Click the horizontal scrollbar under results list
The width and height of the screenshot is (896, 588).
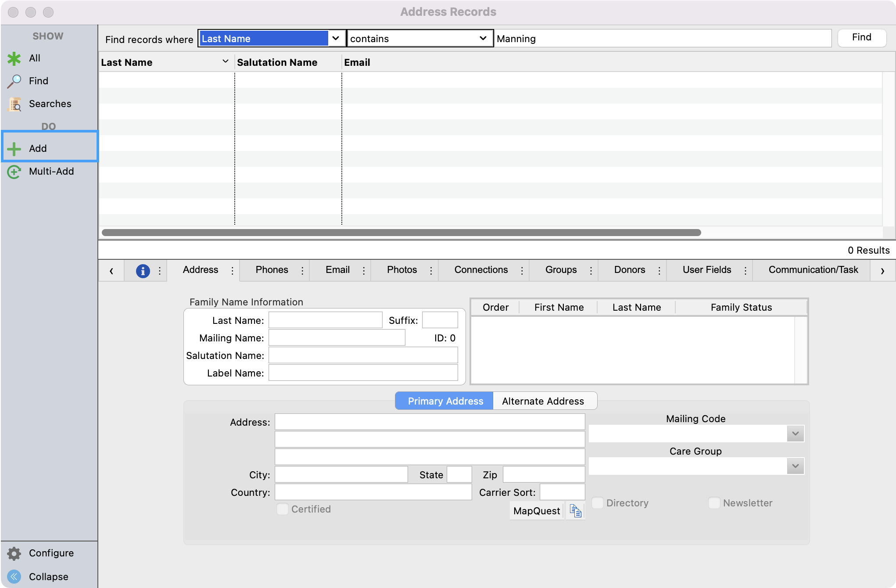pyautogui.click(x=401, y=233)
